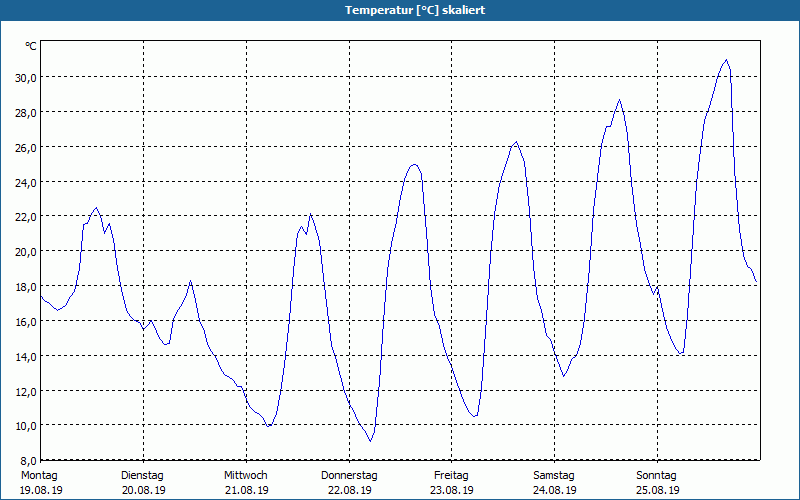Click the 28,0 y-axis label

[26, 113]
